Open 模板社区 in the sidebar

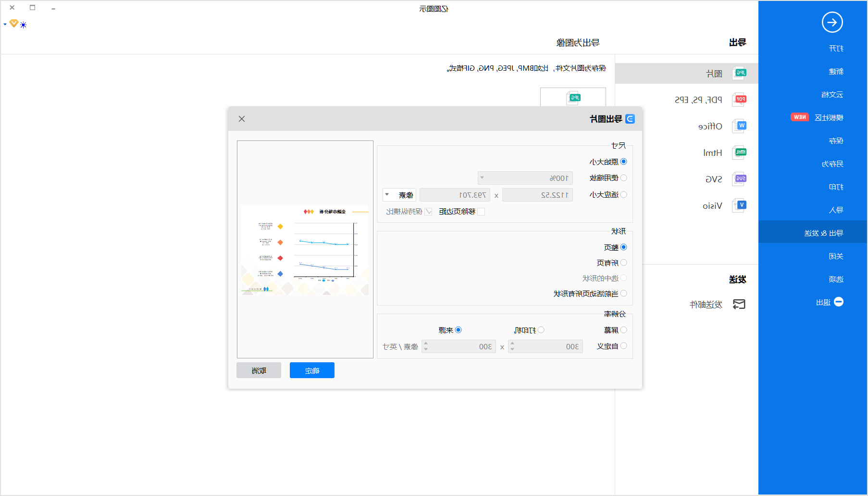pyautogui.click(x=829, y=118)
